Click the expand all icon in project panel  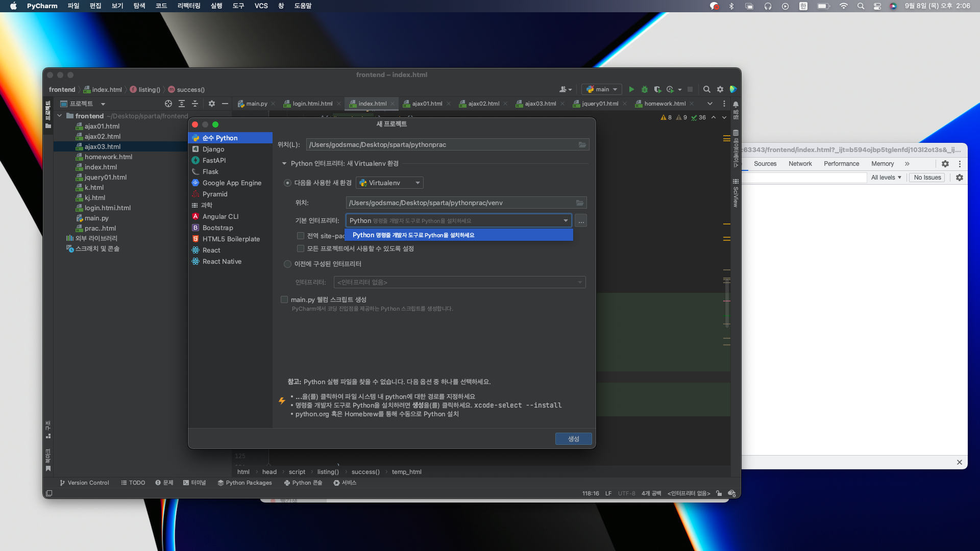[182, 104]
